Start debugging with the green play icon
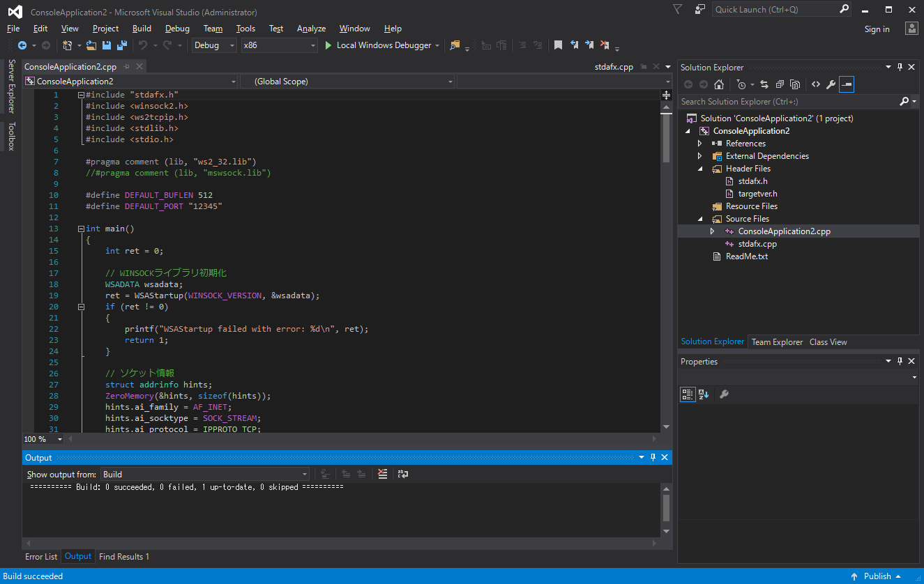 click(x=328, y=45)
